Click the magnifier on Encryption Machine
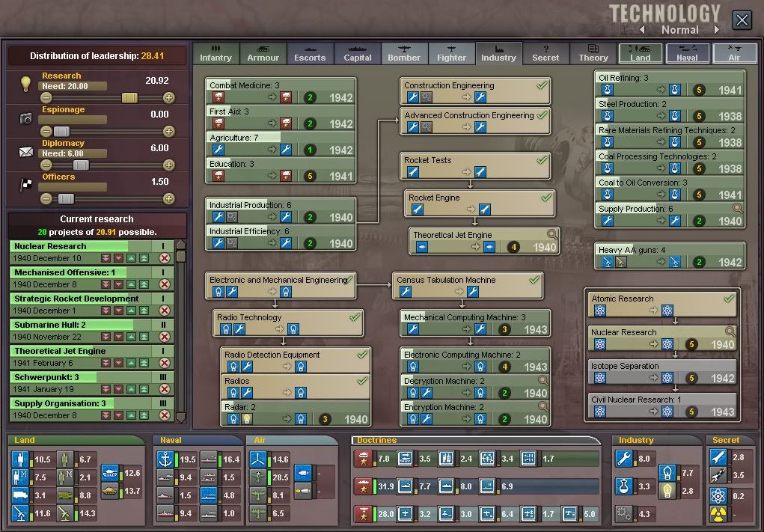This screenshot has height=532, width=764. point(543,406)
